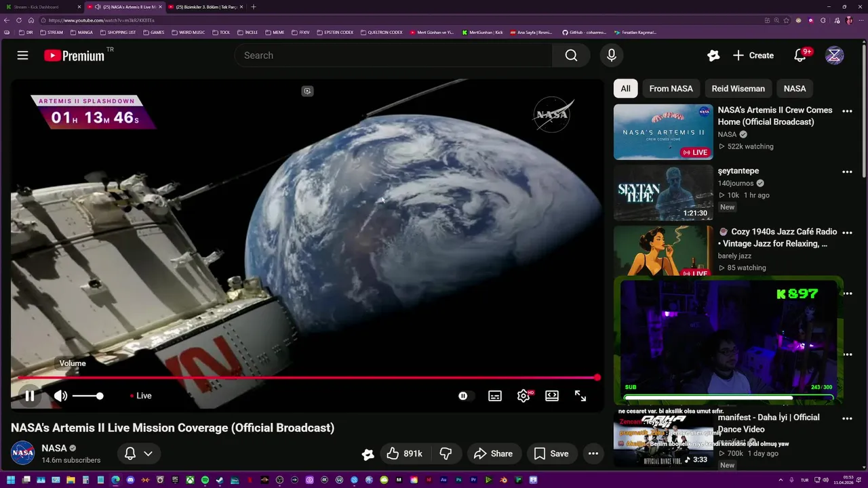This screenshot has height=488, width=868.
Task: Open Windows Start menu
Action: pyautogui.click(x=11, y=481)
